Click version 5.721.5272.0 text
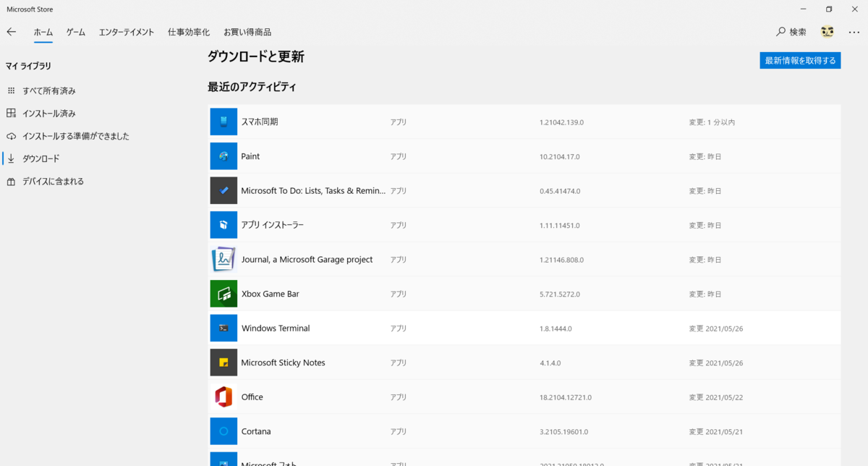The width and height of the screenshot is (868, 466). (559, 295)
